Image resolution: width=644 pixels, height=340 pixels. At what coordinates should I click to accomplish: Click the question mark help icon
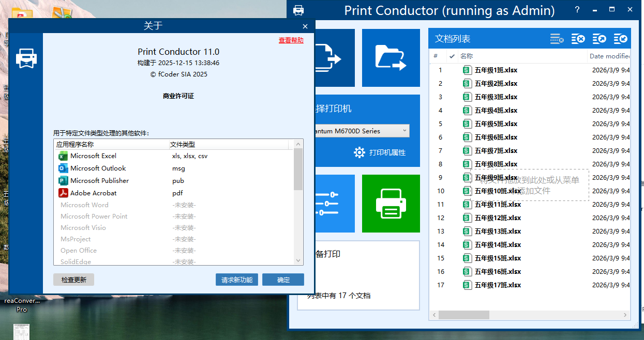tap(577, 10)
